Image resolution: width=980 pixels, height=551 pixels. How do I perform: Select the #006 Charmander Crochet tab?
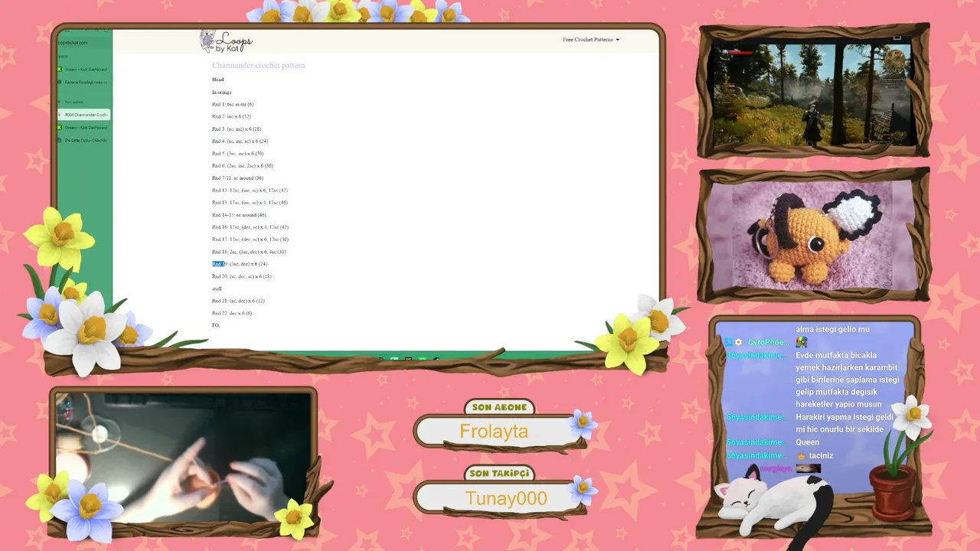pyautogui.click(x=83, y=115)
